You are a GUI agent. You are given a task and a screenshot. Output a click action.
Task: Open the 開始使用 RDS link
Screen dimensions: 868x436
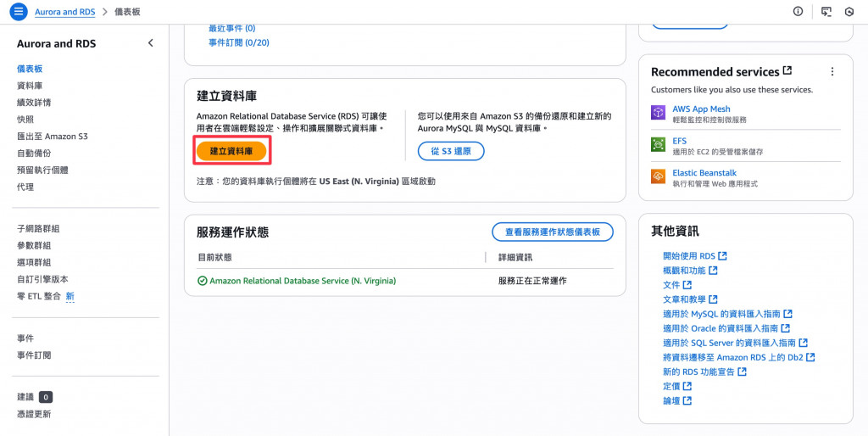click(695, 256)
